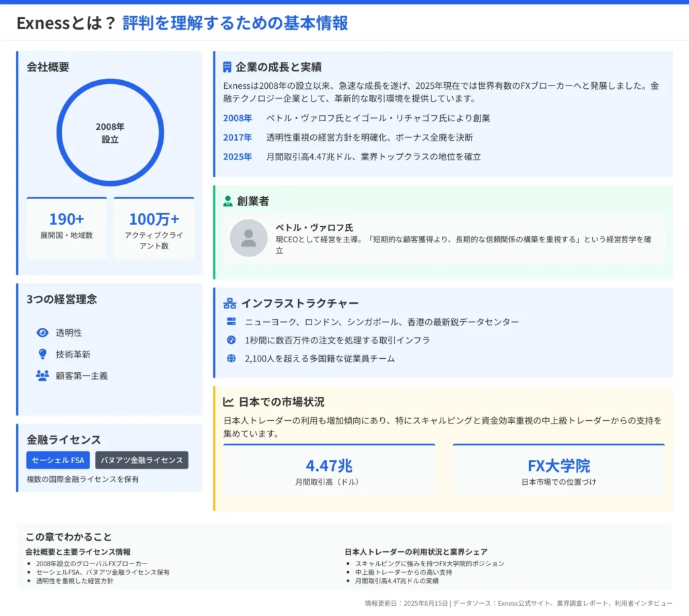Select the 透明性 list item text
This screenshot has height=616, width=689.
[x=69, y=333]
